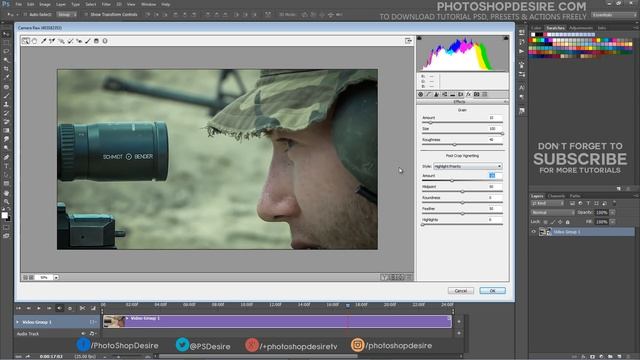
Task: Select the Graduated Filter tool
Action: [x=96, y=41]
